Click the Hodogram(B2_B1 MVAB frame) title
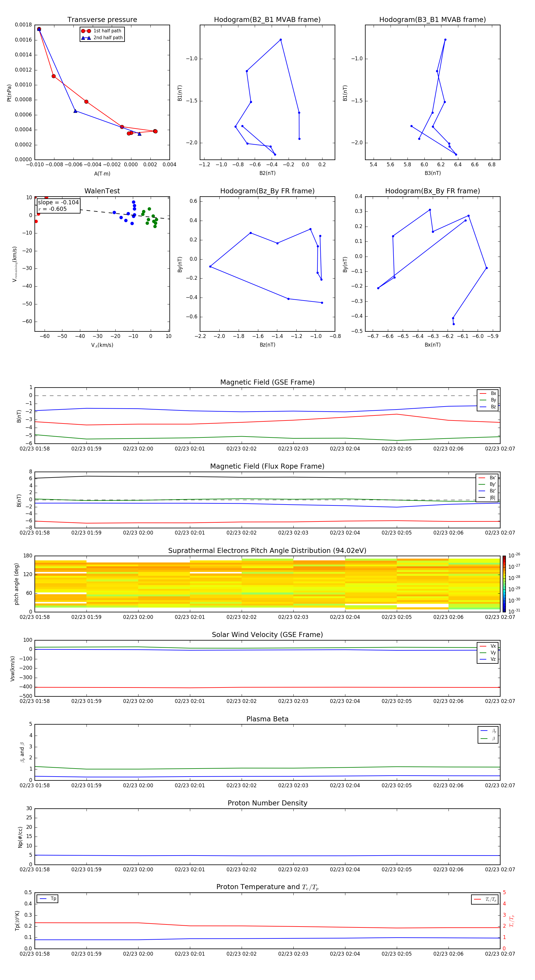The height and width of the screenshot is (980, 535). coord(267,20)
